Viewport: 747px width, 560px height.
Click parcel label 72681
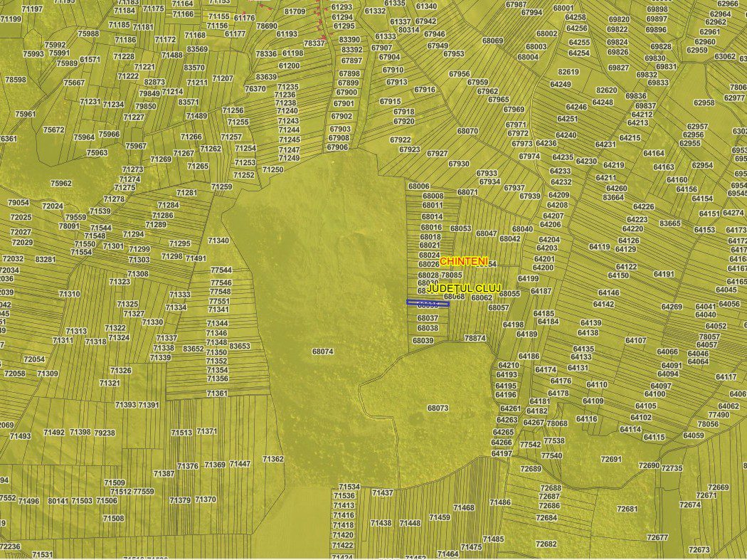click(627, 509)
